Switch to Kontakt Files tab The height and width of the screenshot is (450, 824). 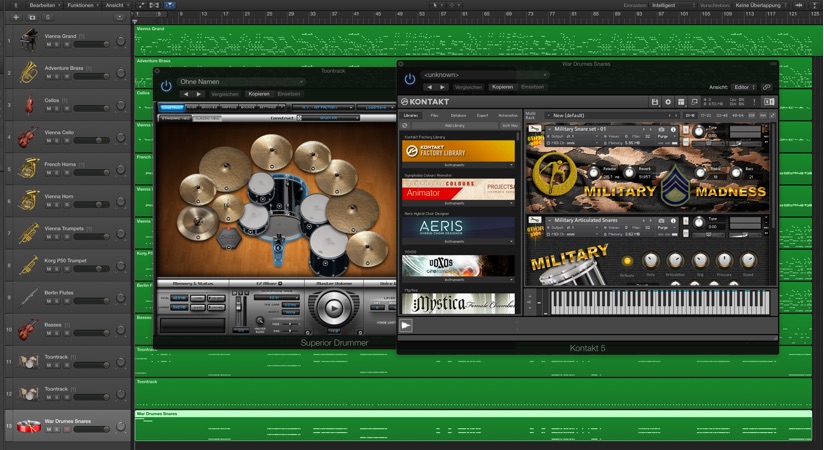pos(435,115)
